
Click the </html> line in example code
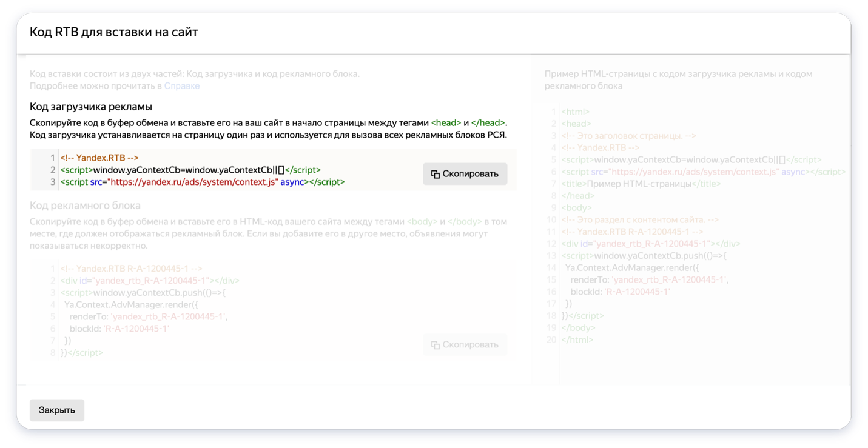(577, 339)
